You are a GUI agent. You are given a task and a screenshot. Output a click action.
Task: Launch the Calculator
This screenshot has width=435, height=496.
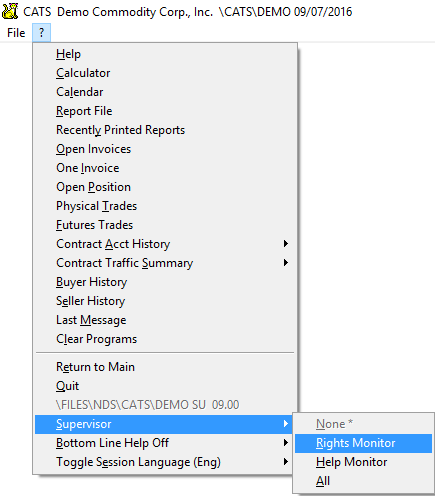(166, 73)
